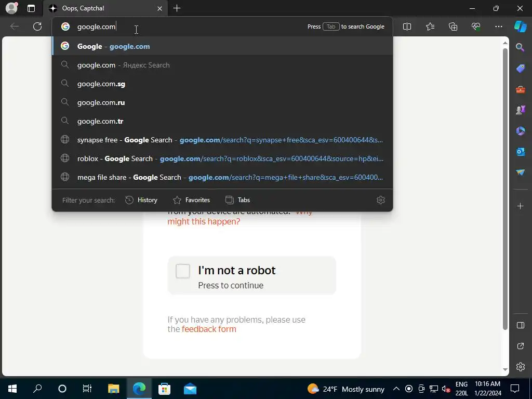Open Cortana circle icon on taskbar
This screenshot has width=532, height=399.
click(x=62, y=389)
